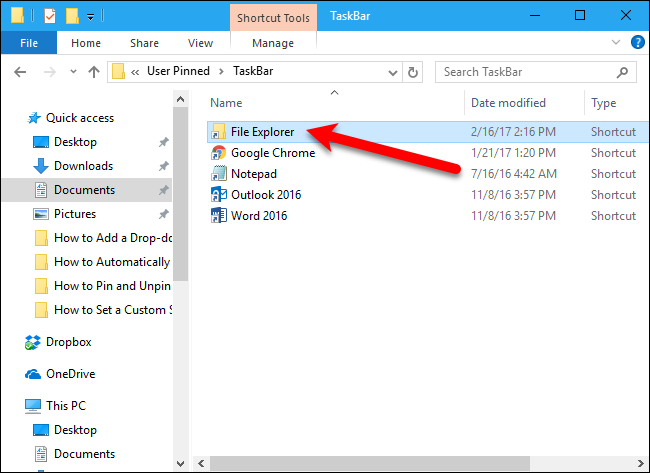Open Dropbox in navigation pane

[58, 342]
